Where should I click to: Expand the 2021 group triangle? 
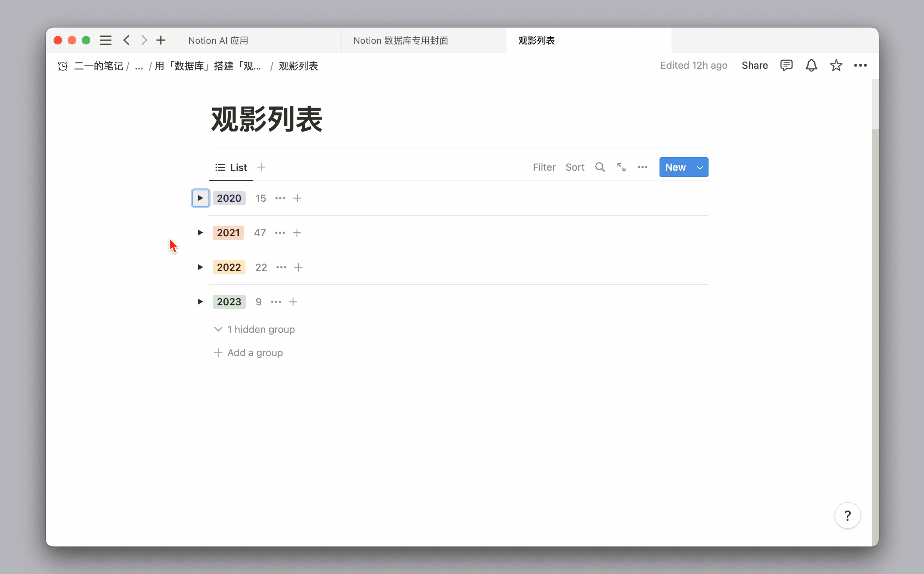(x=200, y=233)
